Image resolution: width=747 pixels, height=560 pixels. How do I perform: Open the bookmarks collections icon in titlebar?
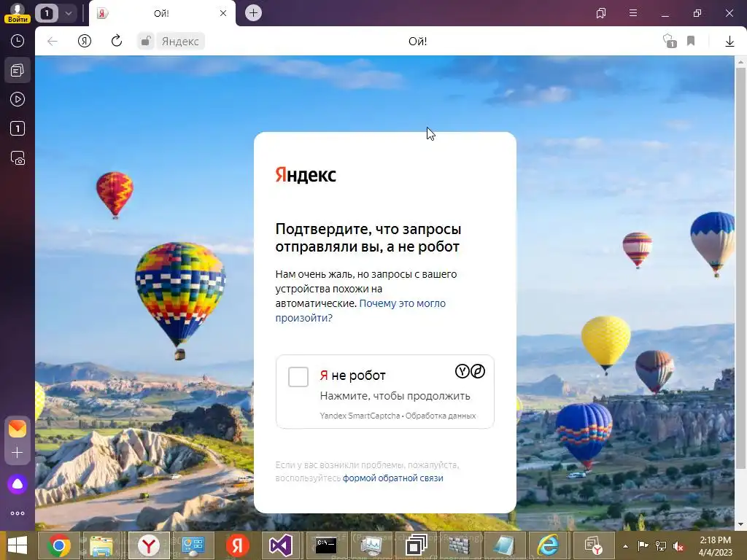[601, 13]
